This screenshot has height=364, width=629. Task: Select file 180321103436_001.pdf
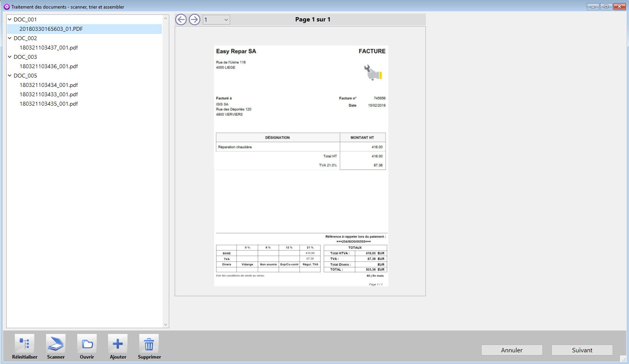coord(49,66)
